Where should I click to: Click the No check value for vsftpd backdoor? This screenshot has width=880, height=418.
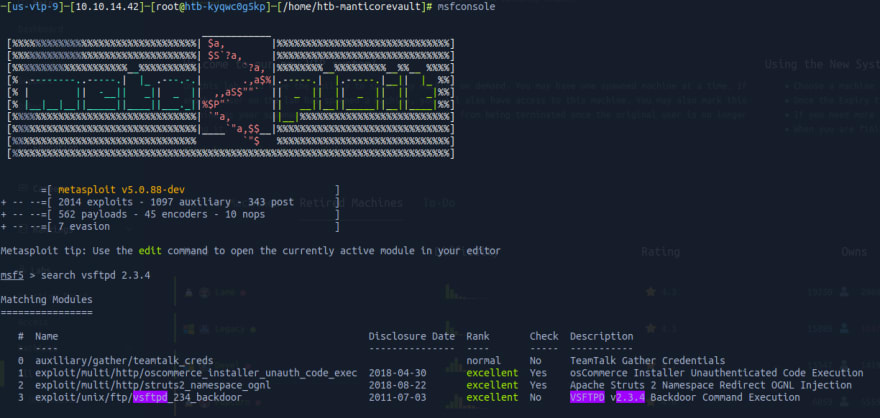pos(535,397)
